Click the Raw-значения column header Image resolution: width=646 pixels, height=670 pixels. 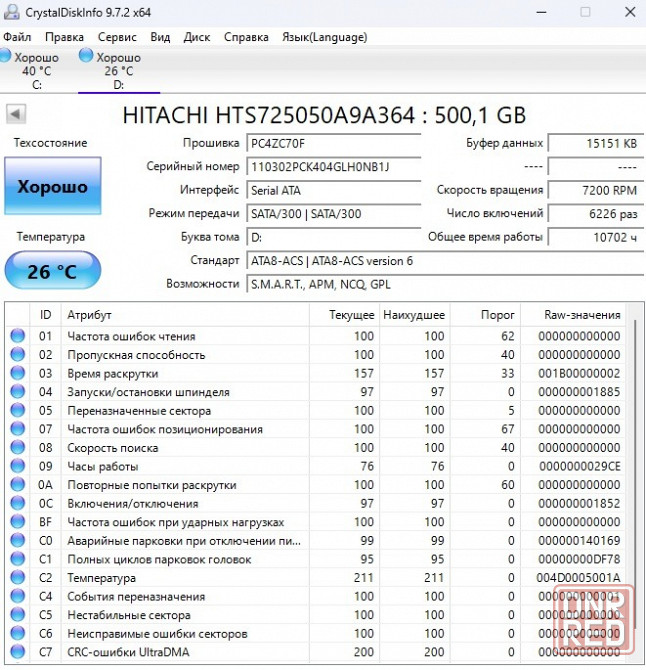583,315
